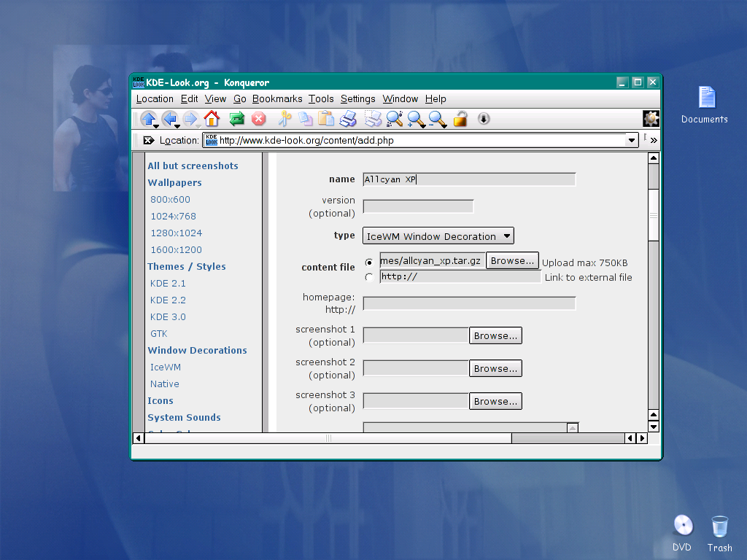Viewport: 747px width, 560px height.
Task: Click the KDE gear animation icon
Action: tap(651, 119)
